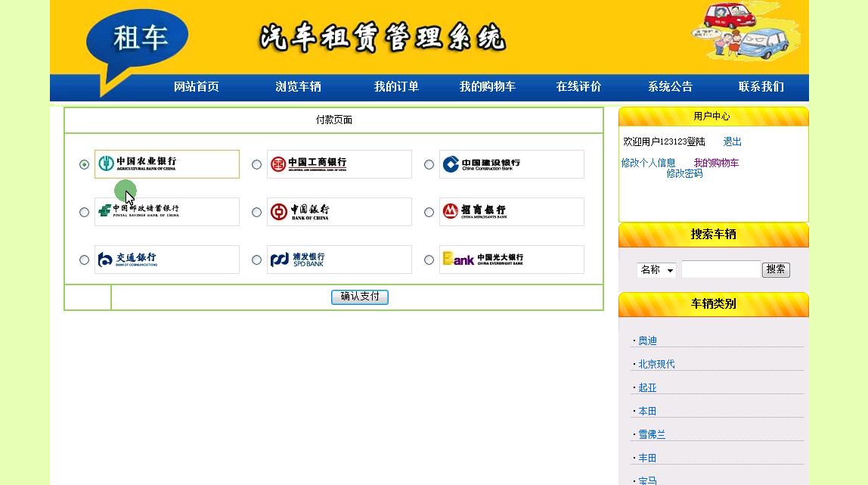868x485 pixels.
Task: Click the 退出 logout link
Action: 733,141
